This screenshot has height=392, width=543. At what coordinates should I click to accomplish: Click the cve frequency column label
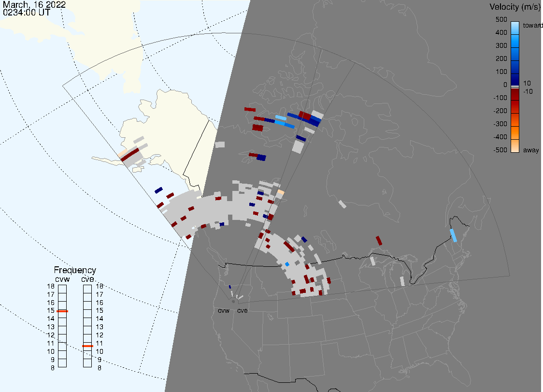tap(87, 279)
